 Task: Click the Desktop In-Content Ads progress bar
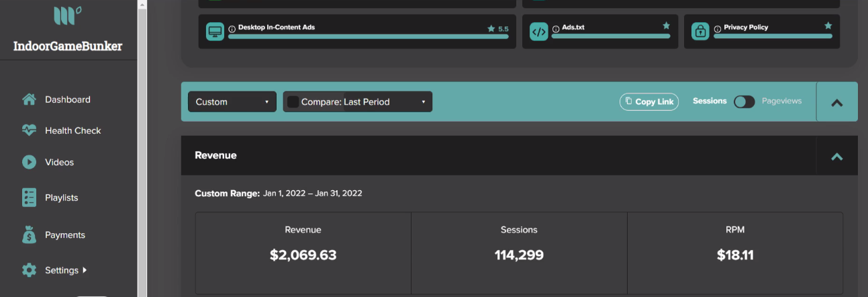pyautogui.click(x=368, y=37)
